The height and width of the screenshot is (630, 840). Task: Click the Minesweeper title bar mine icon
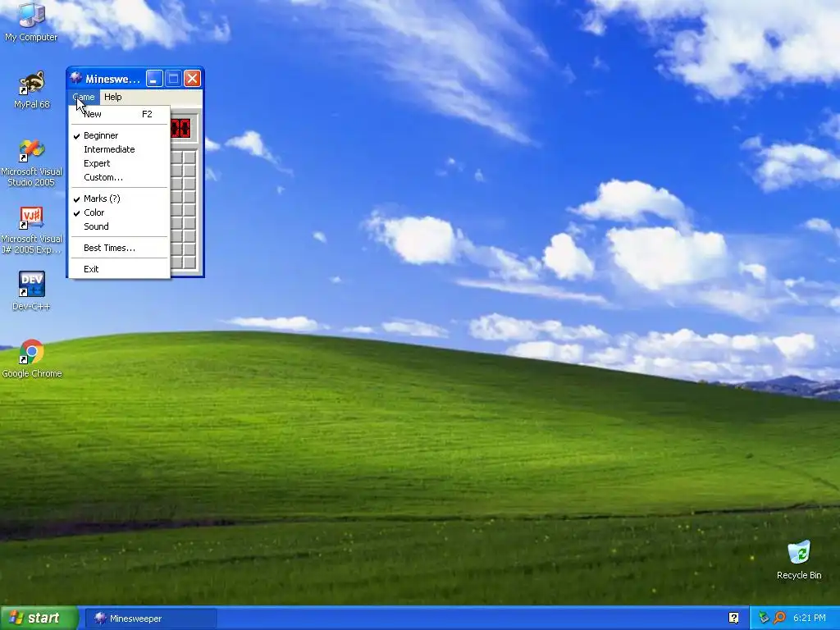pos(76,79)
